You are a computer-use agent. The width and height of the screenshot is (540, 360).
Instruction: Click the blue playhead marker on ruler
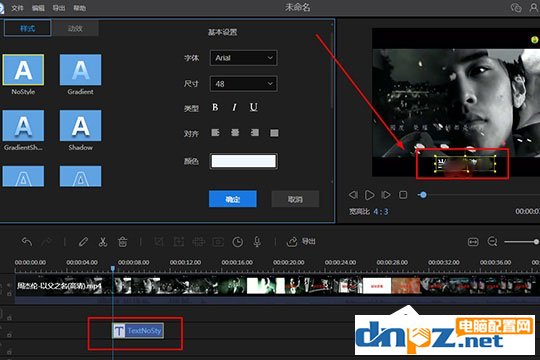click(113, 268)
